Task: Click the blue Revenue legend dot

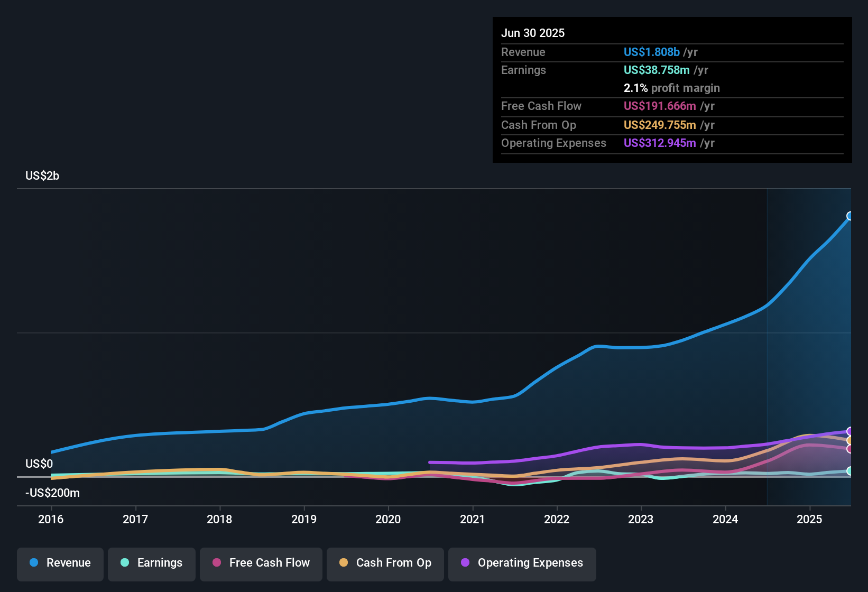Action: tap(33, 563)
